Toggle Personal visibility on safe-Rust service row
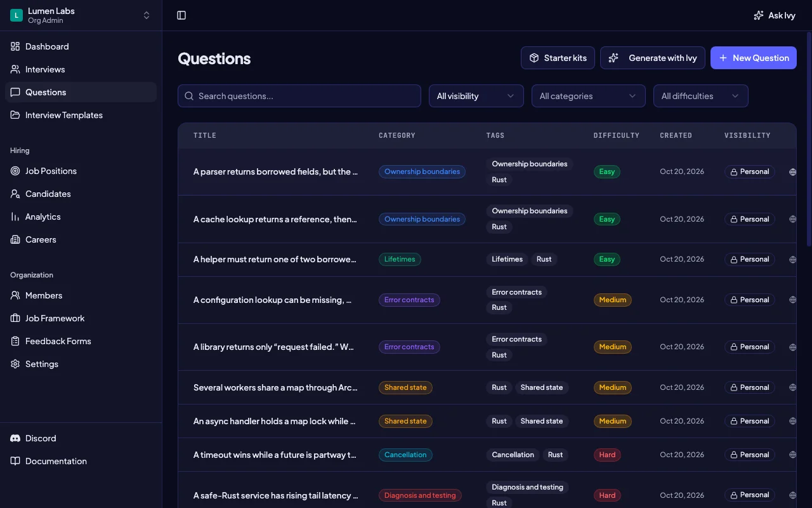Screen dimensions: 812x508 pyautogui.click(x=750, y=495)
